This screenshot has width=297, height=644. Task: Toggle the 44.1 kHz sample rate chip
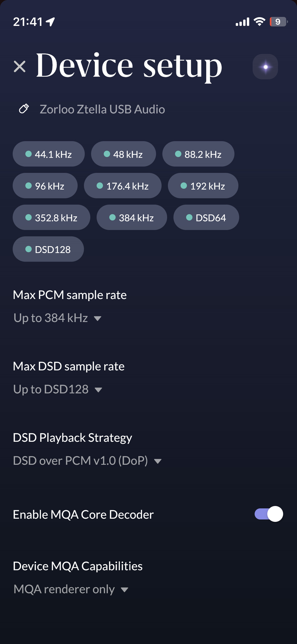(49, 154)
